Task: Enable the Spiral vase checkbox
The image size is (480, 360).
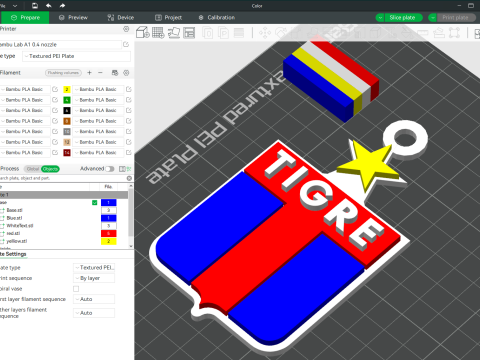Action: pyautogui.click(x=76, y=289)
